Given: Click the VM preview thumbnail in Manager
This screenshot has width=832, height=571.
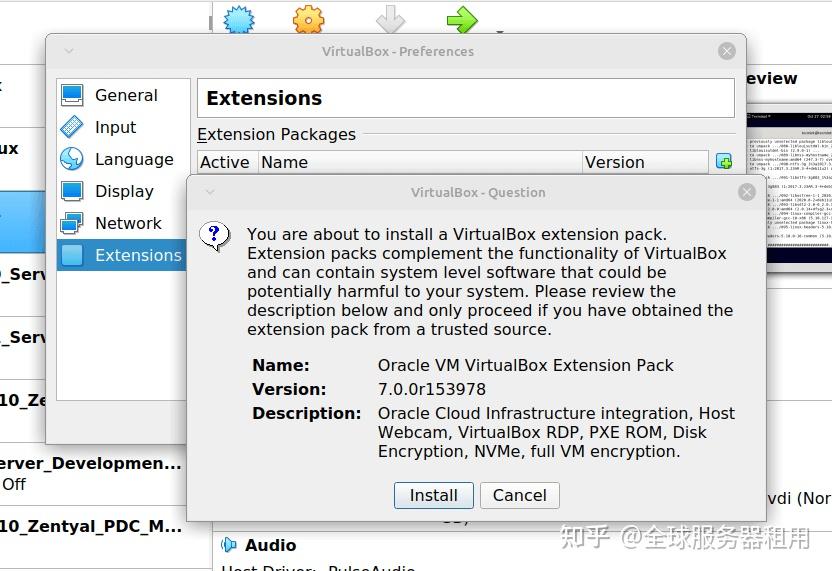Looking at the screenshot, I should point(789,187).
